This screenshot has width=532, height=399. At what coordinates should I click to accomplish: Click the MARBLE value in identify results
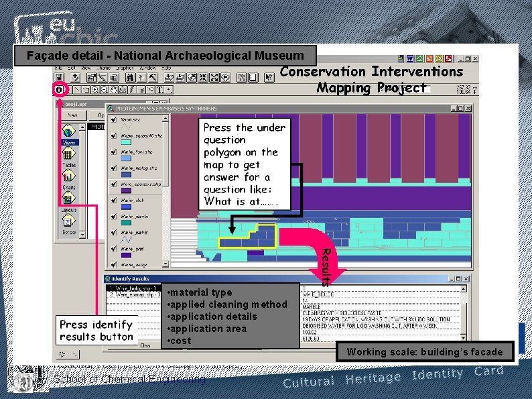312,306
